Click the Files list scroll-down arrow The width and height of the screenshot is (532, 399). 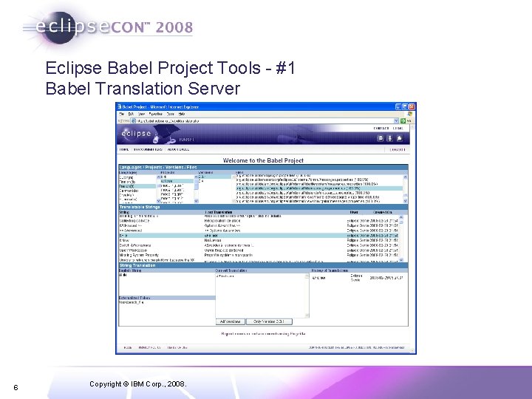[405, 201]
